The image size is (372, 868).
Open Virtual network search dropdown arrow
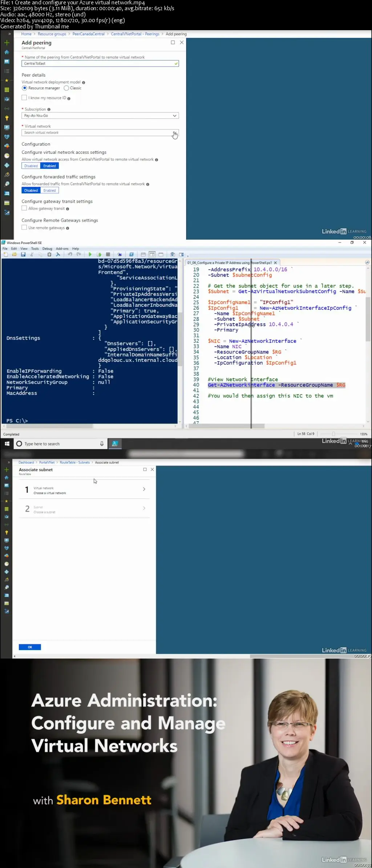coord(175,133)
